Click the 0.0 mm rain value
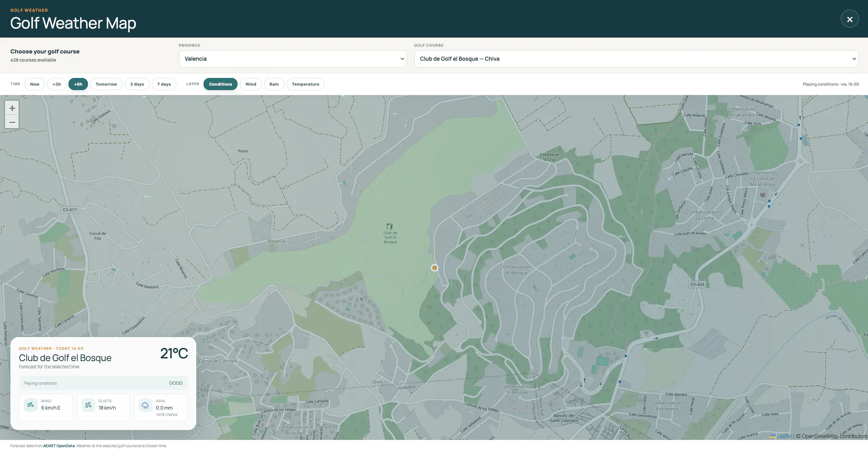Screen dimensions: 868x449 tap(165, 408)
